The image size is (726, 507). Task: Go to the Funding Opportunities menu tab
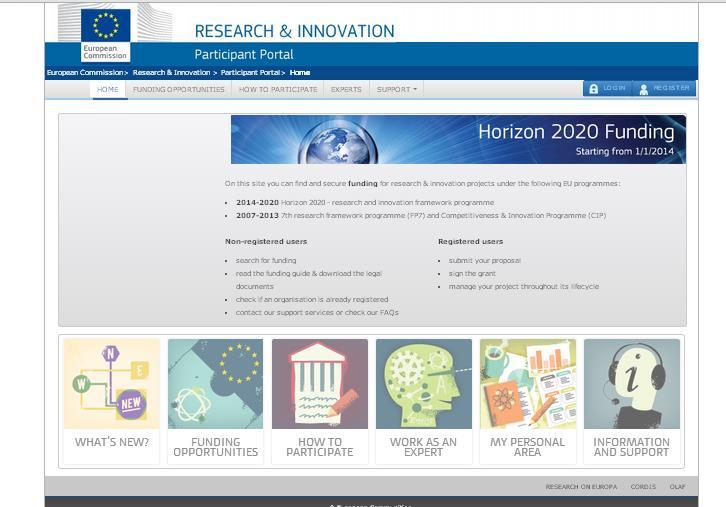coord(178,89)
